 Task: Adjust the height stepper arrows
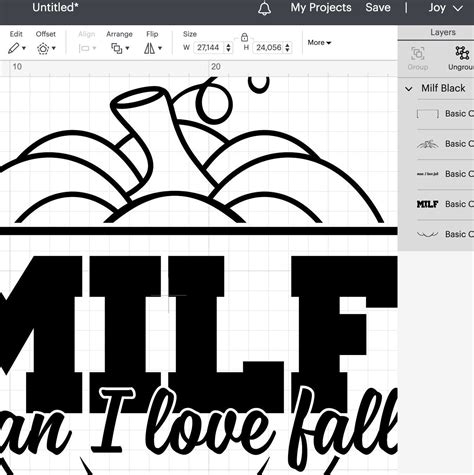pyautogui.click(x=287, y=47)
